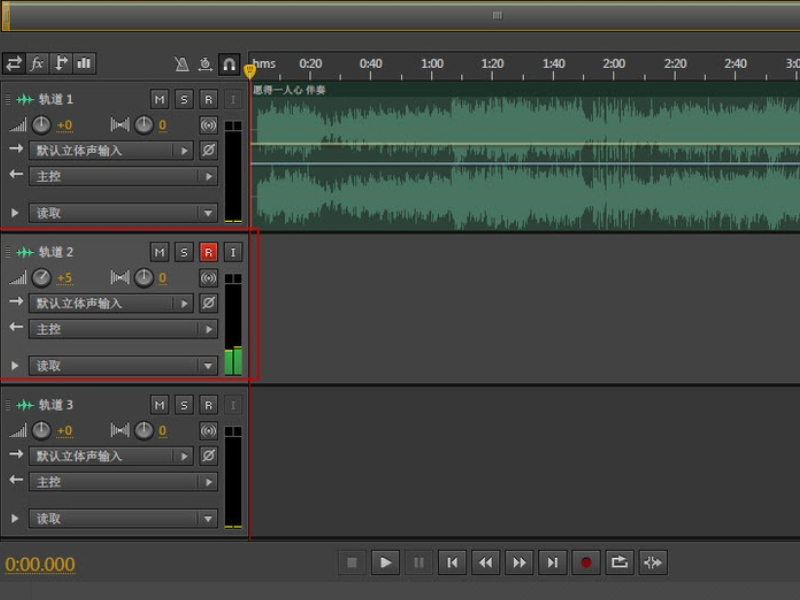
Task: Show the EQ track controls view
Action: click(84, 63)
